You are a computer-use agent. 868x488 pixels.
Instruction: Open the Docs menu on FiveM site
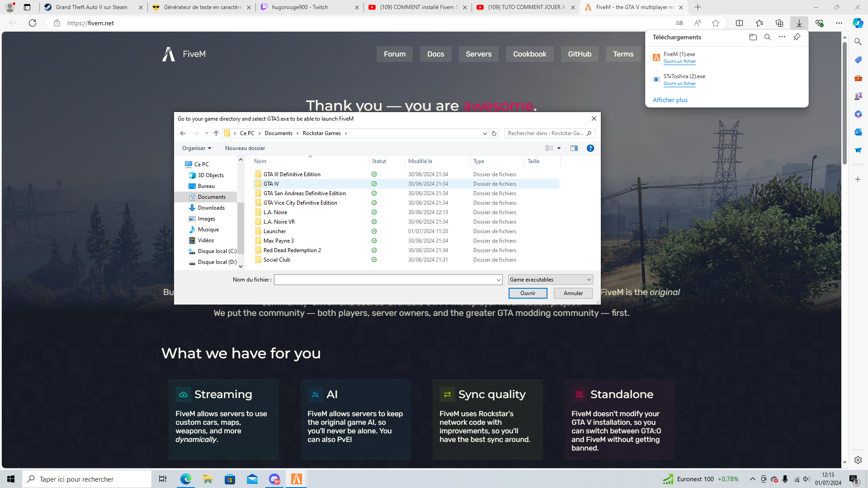coord(436,54)
